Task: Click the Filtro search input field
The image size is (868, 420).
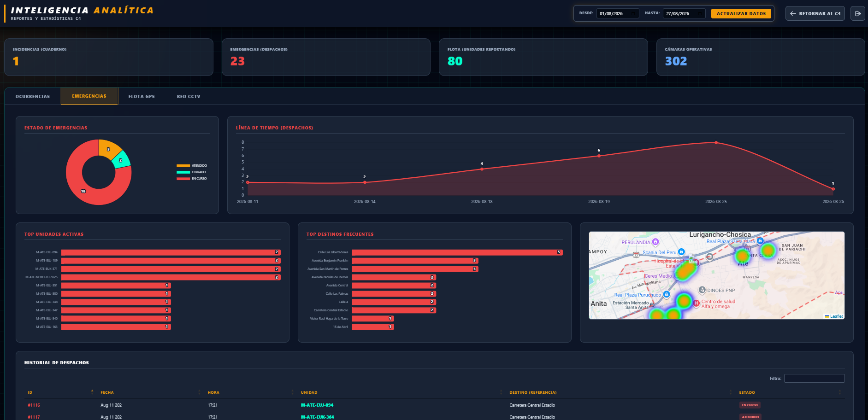Action: click(814, 378)
